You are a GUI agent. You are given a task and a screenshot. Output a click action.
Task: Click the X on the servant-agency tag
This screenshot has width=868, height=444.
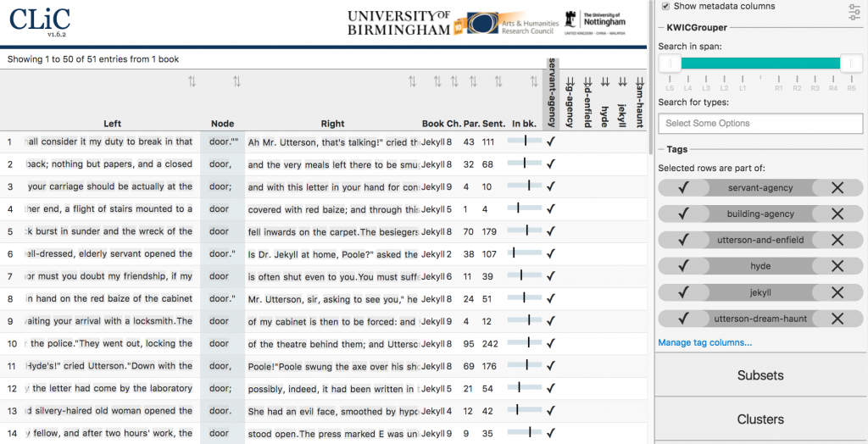coord(837,188)
